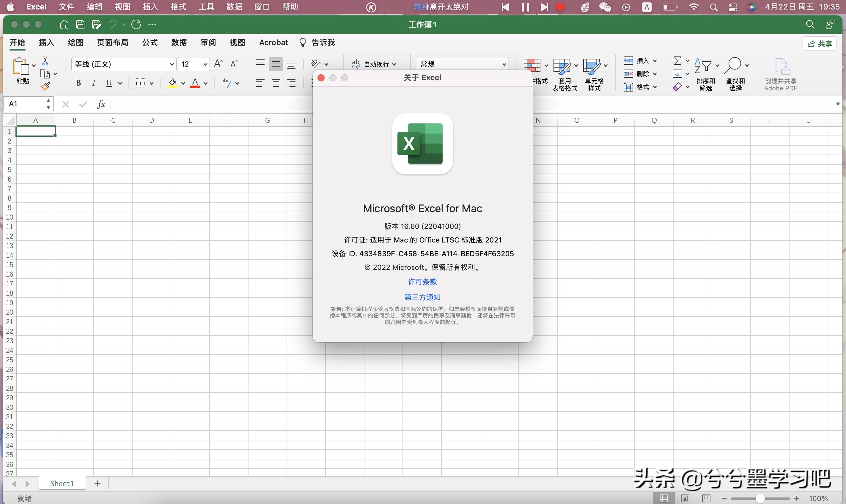The width and height of the screenshot is (846, 504).
Task: Click 创建并共享 Adobe PDF
Action: point(780,74)
